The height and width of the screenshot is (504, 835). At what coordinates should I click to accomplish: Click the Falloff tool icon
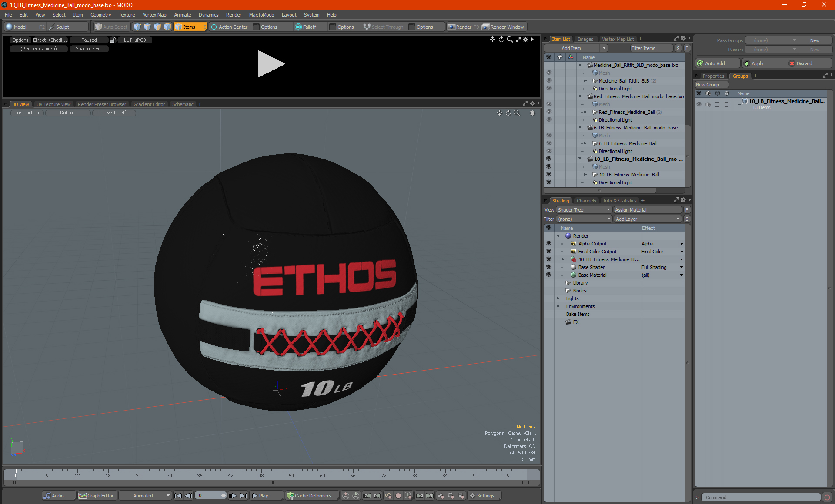tap(298, 27)
